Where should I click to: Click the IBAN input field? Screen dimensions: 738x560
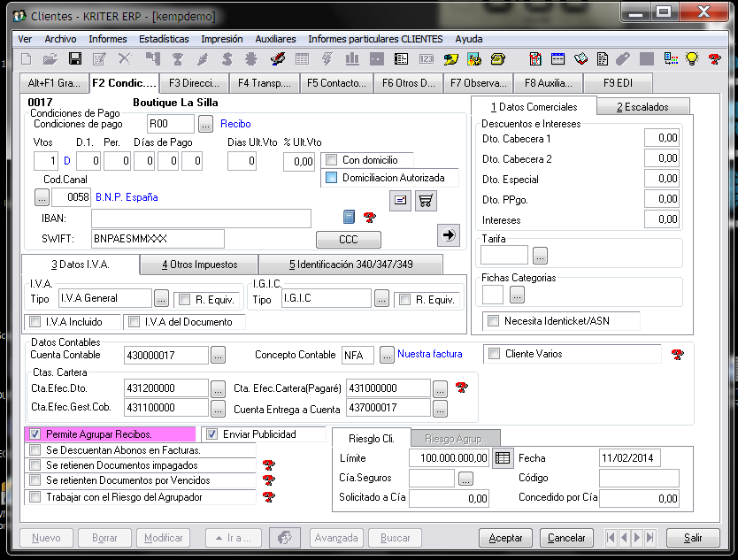coord(202,219)
